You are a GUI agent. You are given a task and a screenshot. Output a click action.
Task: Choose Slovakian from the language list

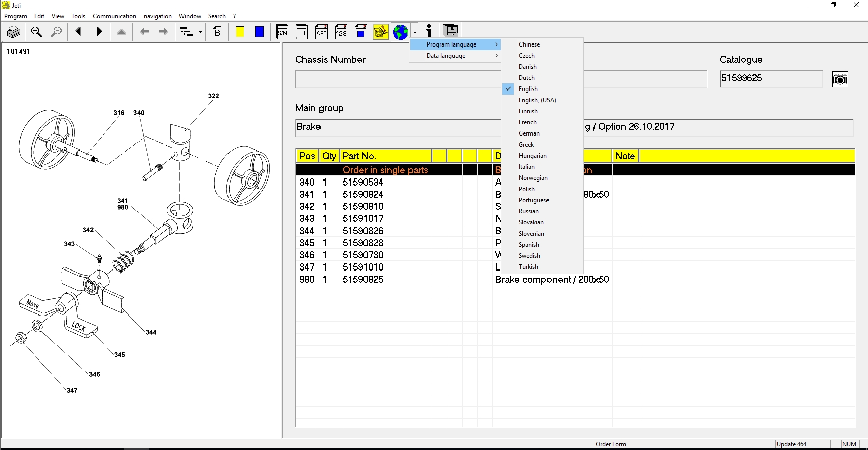(542, 222)
